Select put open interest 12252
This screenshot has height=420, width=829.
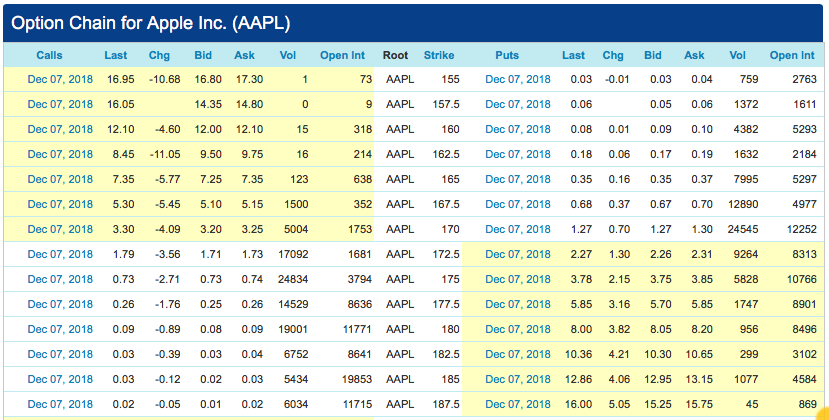802,229
